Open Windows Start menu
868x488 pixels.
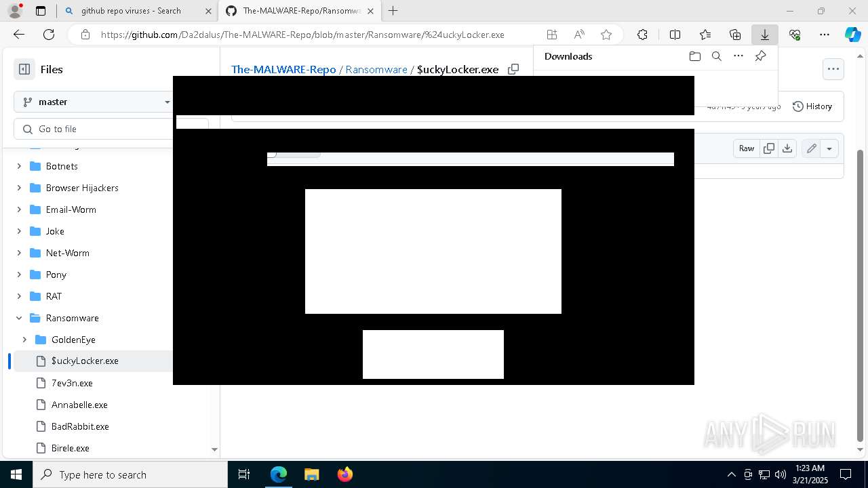coord(16,474)
